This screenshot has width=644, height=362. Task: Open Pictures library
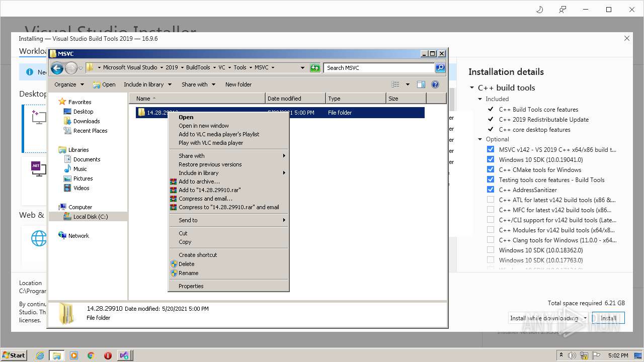pos(83,178)
